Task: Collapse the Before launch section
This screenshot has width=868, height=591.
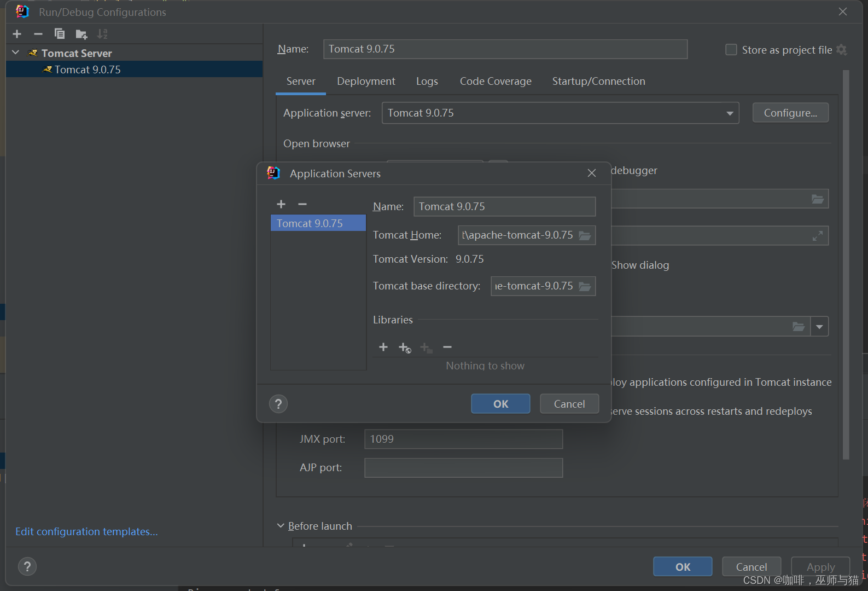Action: 281,526
